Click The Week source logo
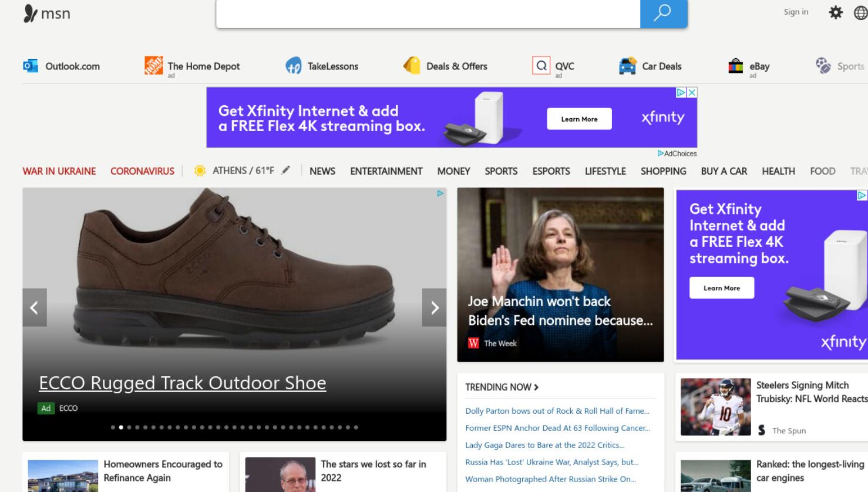Viewport: 868px width, 492px height. pos(473,343)
